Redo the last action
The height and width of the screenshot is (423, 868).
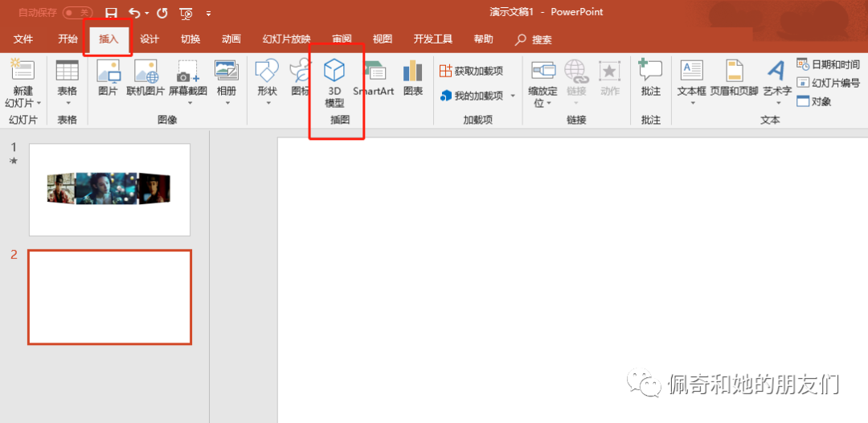[x=162, y=12]
